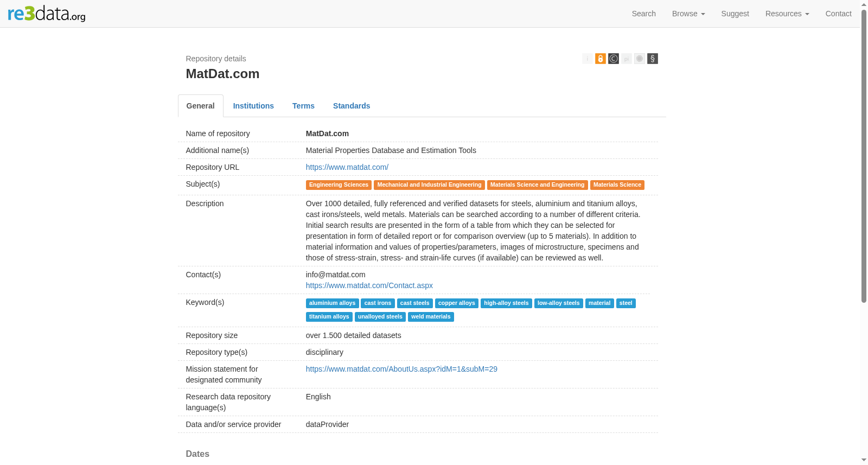The width and height of the screenshot is (868, 465).
Task: Click Materials Science and Engineering subject tag
Action: tap(538, 185)
